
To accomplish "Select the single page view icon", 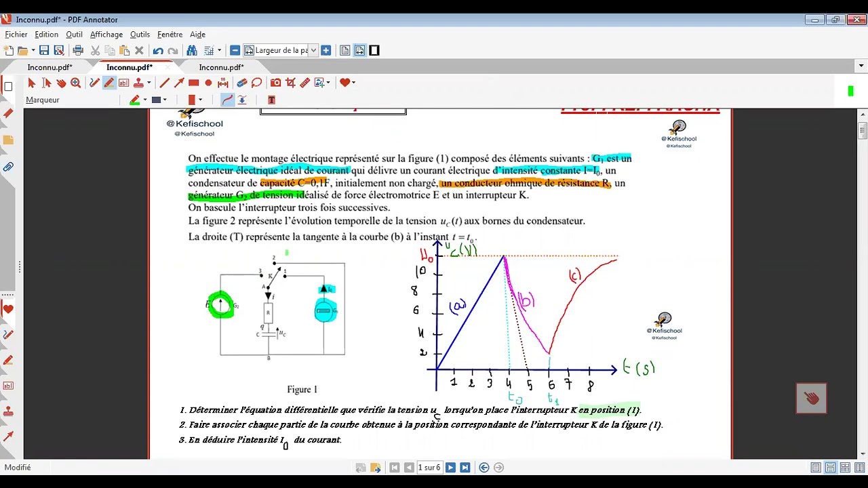I will click(345, 50).
